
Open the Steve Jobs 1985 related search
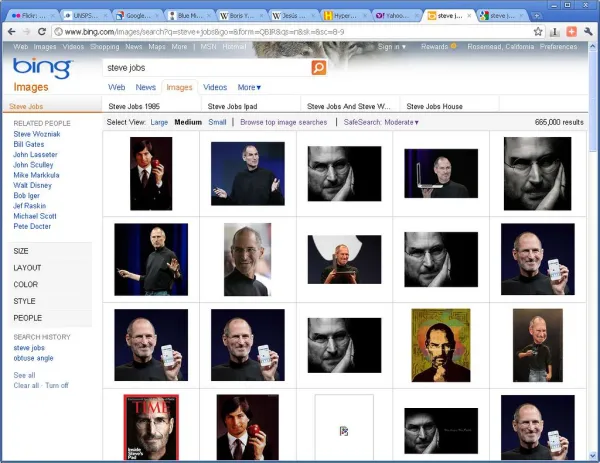[x=134, y=106]
